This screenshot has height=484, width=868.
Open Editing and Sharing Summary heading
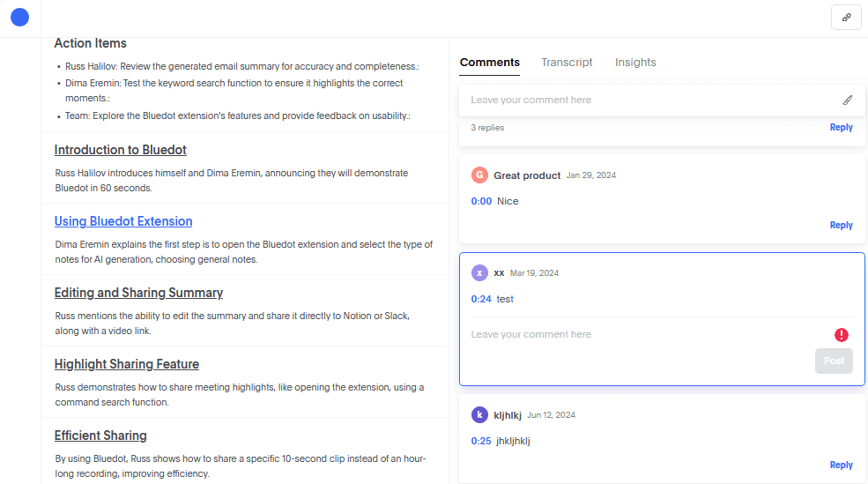(138, 293)
